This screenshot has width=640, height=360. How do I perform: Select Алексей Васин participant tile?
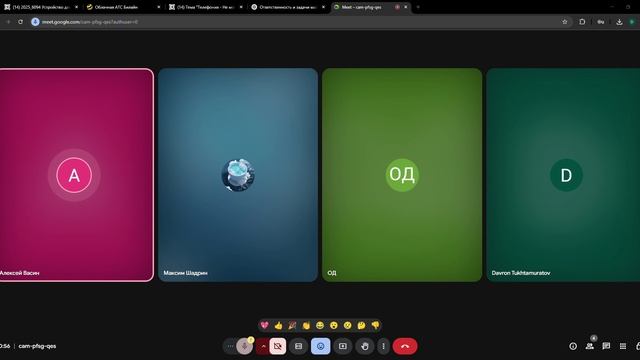(x=76, y=175)
